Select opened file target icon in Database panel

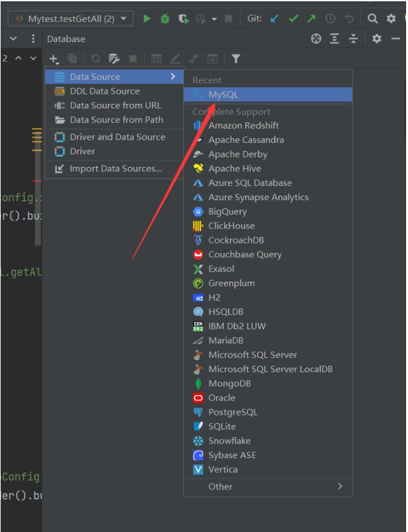tap(316, 39)
